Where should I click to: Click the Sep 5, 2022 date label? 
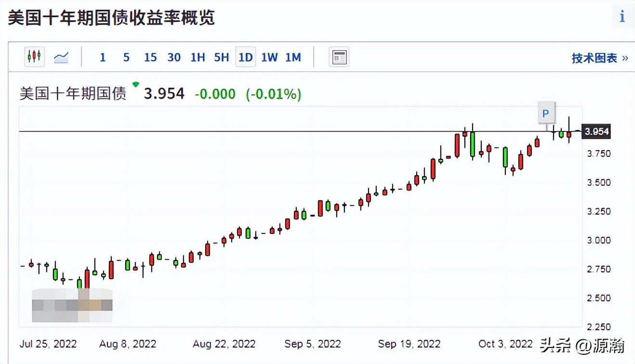313,344
